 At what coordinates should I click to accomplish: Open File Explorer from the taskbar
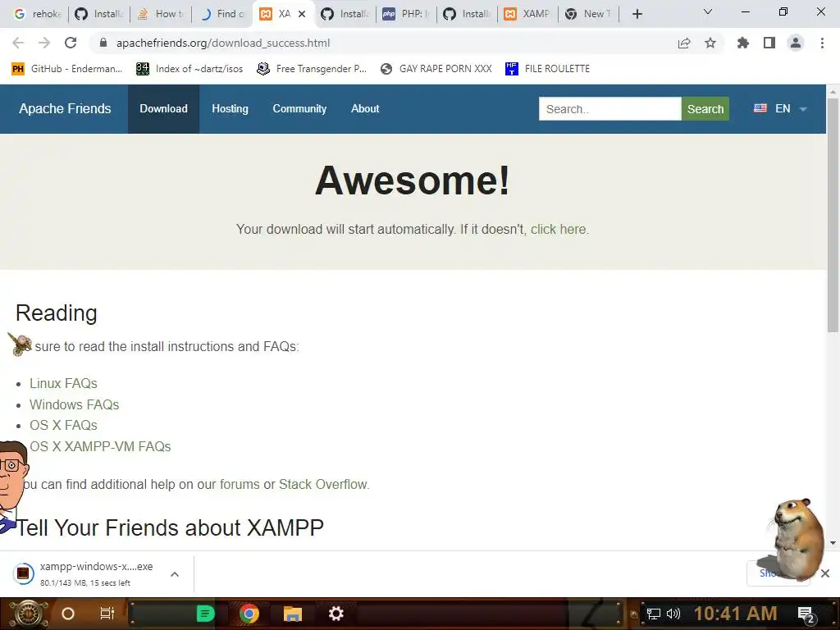tap(293, 614)
